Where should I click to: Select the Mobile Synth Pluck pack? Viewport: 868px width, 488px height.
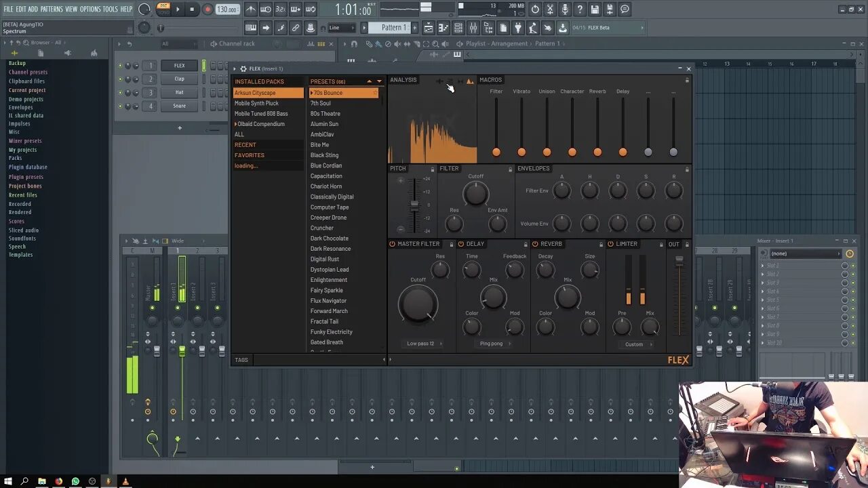click(267, 103)
